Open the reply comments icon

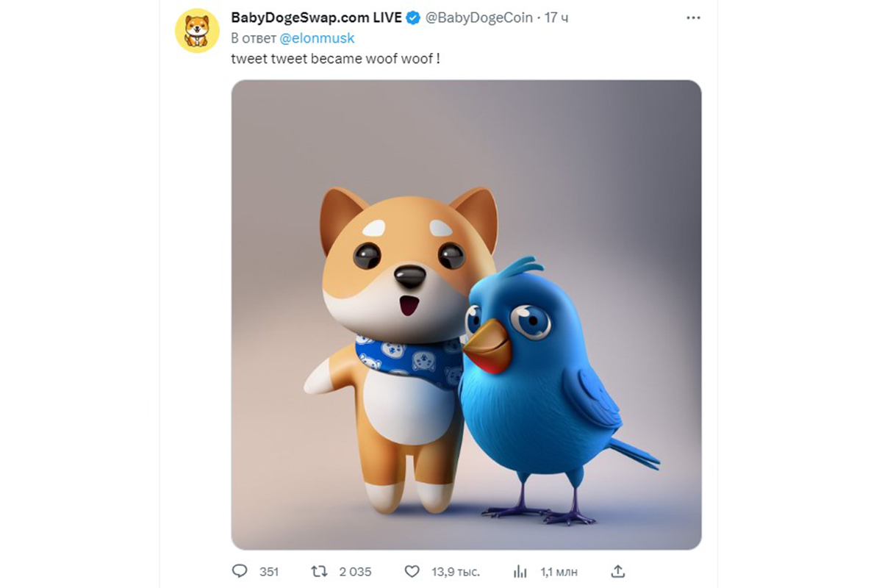(x=239, y=571)
